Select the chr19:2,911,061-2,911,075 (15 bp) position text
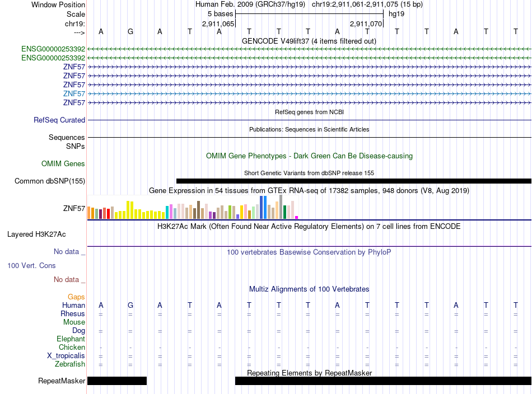The width and height of the screenshot is (532, 394). 367,4
